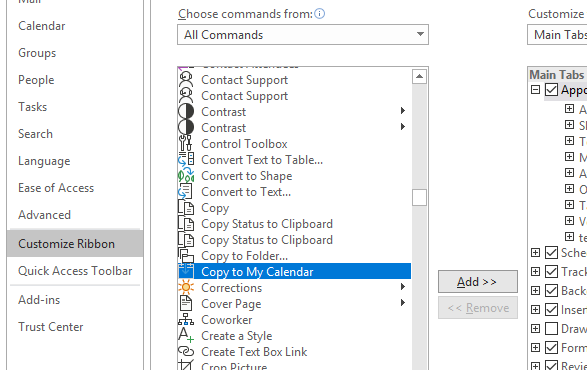Enable the Draw tab checkbox
Viewport: 587px width, 370px height.
click(551, 329)
